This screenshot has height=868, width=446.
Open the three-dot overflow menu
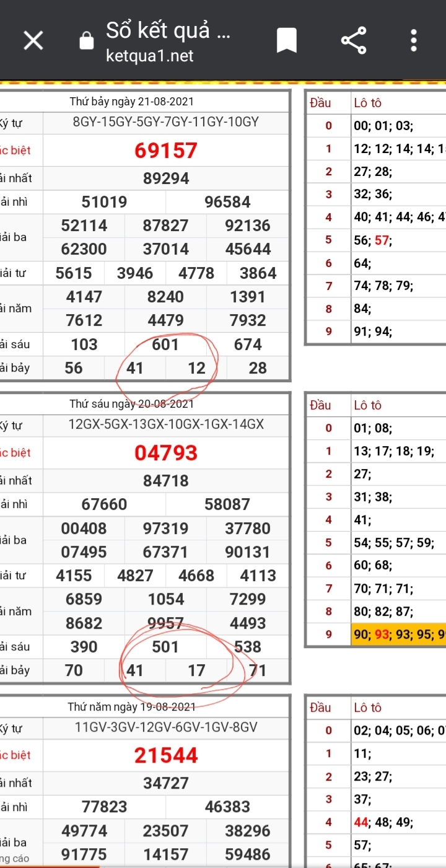pos(414,41)
